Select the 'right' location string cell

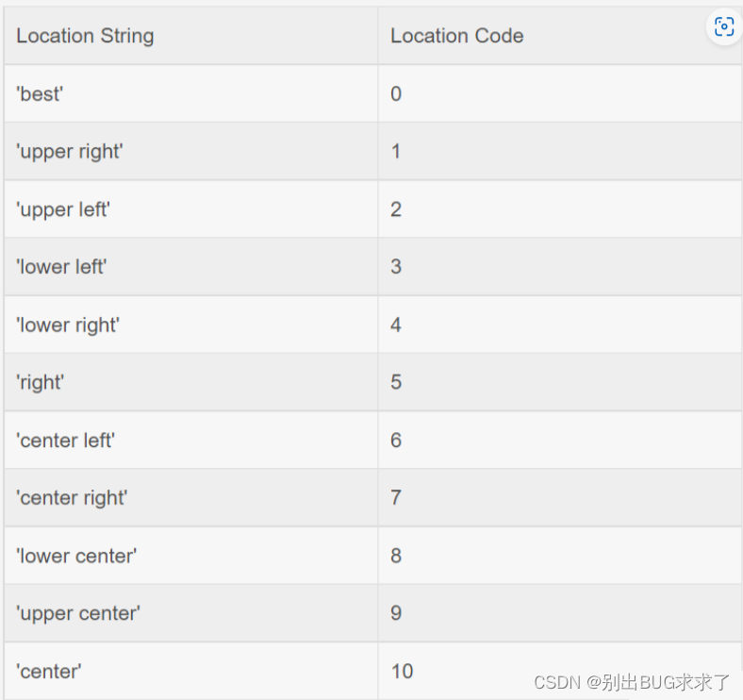pyautogui.click(x=191, y=382)
